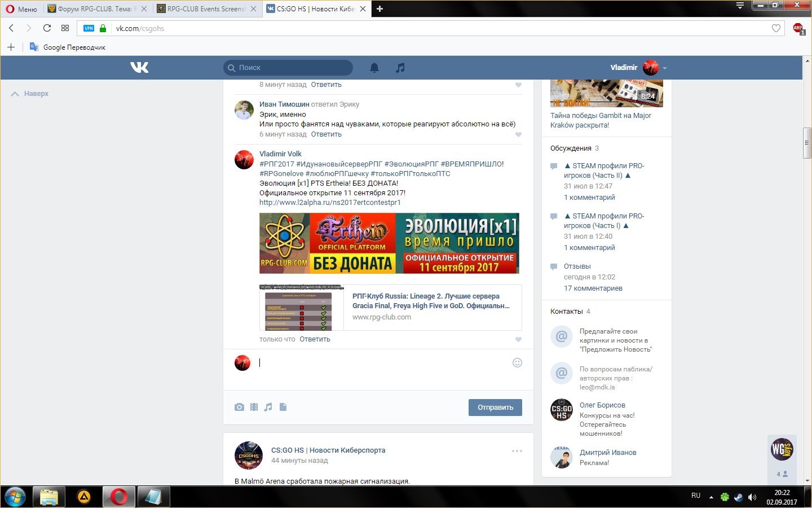Play the Gambit Major Kraków video
Image resolution: width=812 pixels, height=508 pixels.
(607, 93)
